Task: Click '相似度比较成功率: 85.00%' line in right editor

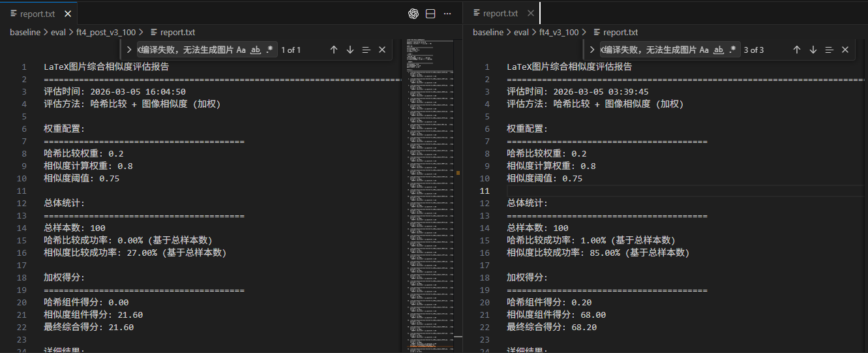Action: pyautogui.click(x=598, y=253)
